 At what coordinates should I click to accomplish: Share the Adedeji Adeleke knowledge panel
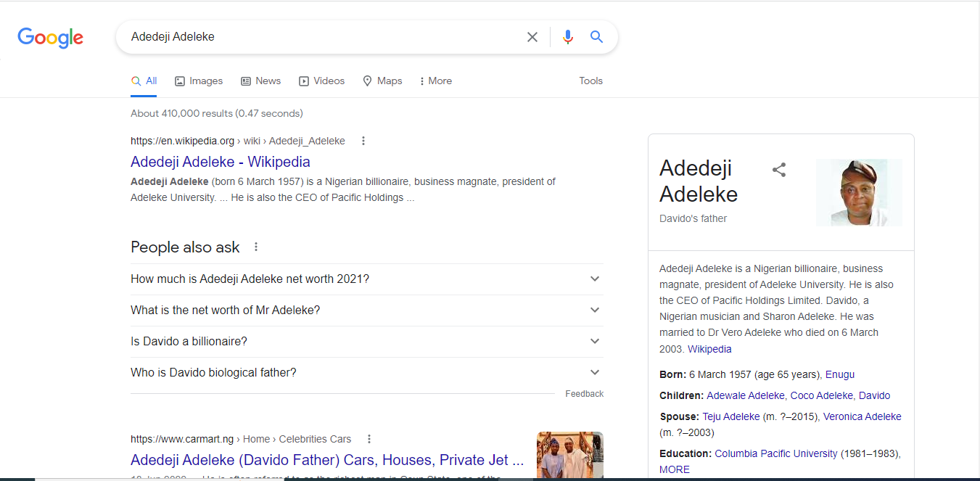pos(779,170)
